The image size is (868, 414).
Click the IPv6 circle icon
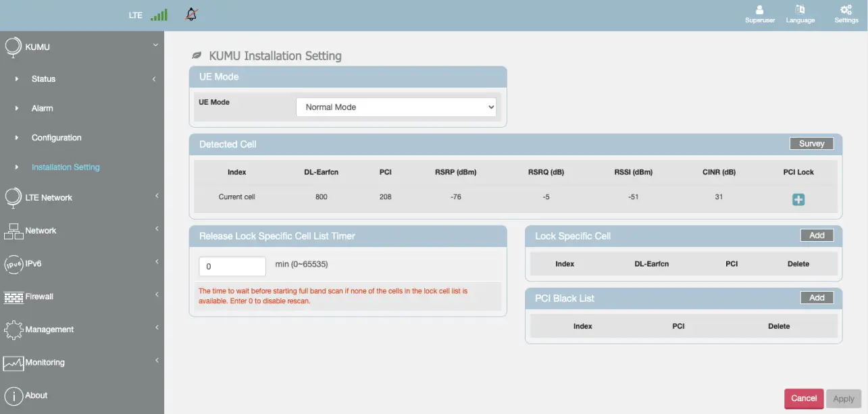point(14,264)
